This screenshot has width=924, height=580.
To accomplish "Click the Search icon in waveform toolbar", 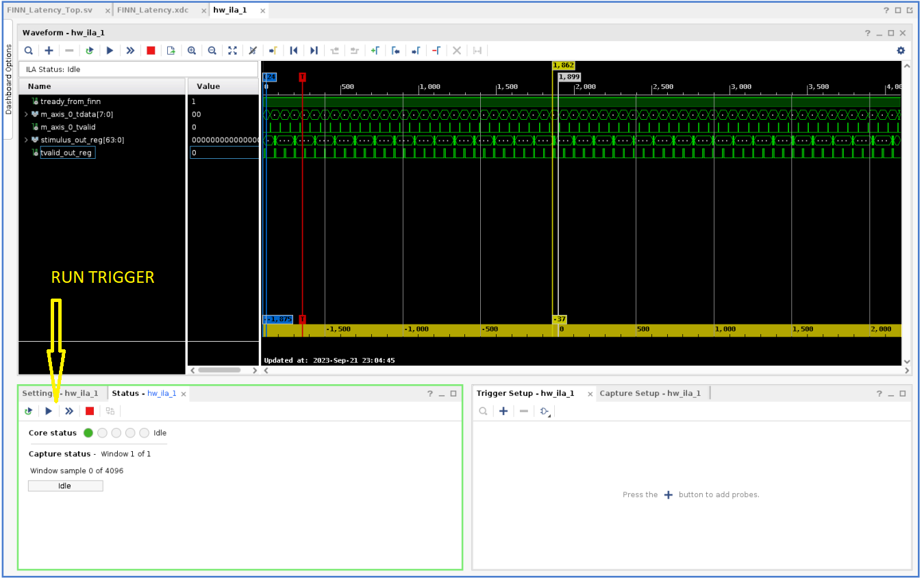I will (x=29, y=51).
